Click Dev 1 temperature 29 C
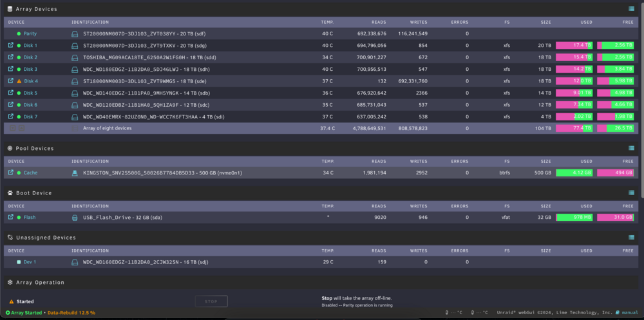The height and width of the screenshot is (320, 644). click(x=328, y=262)
